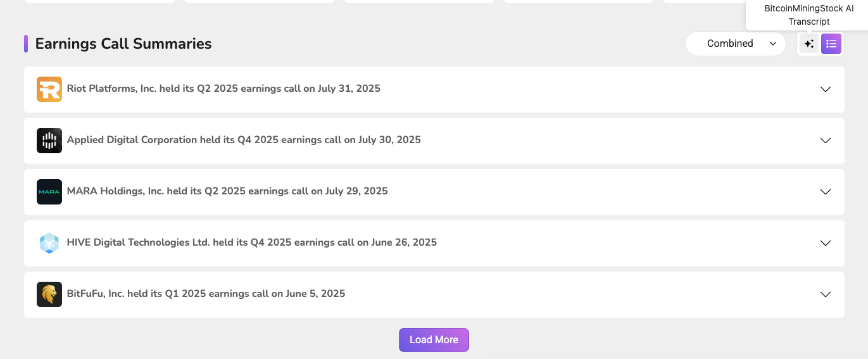Open Riot Platforms July 31 earnings call text

(223, 89)
